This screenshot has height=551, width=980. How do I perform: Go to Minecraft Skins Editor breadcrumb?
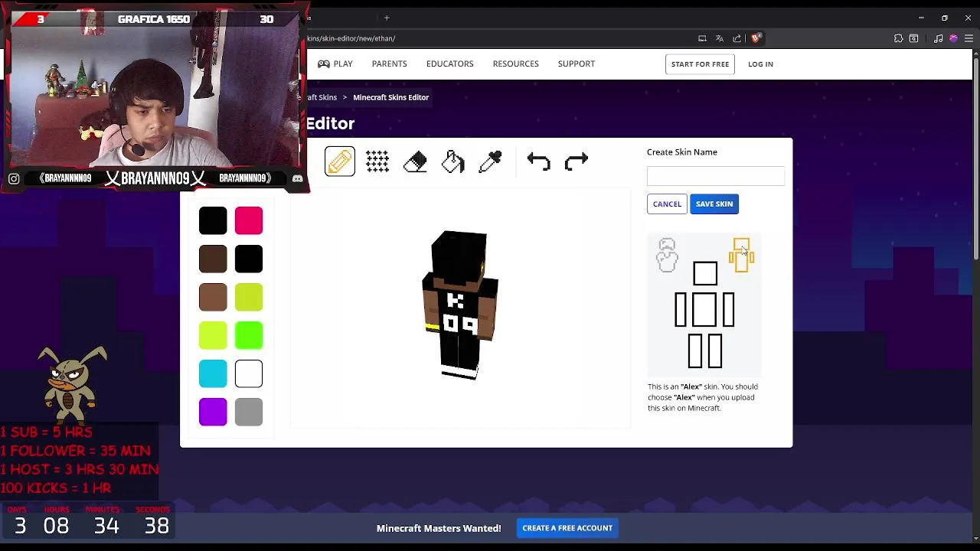click(x=390, y=97)
